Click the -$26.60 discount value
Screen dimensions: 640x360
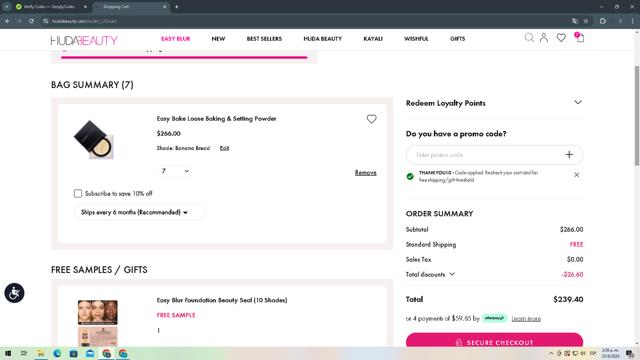[572, 274]
